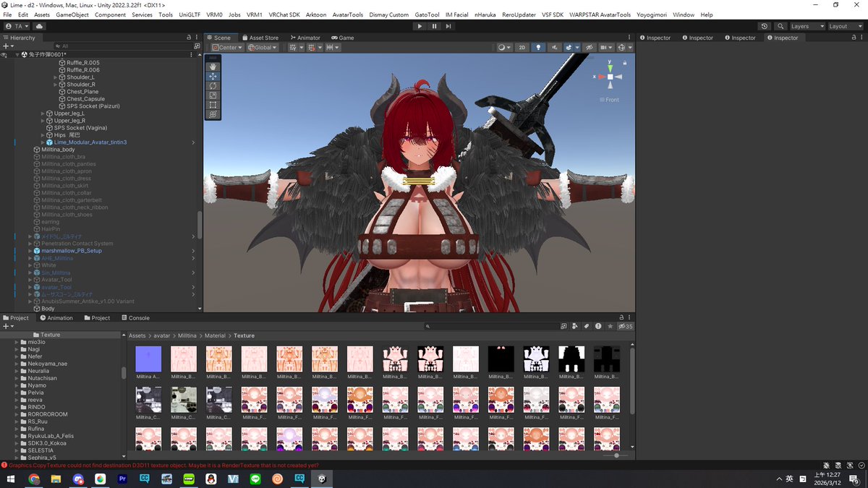Open Windows Start menu
Screen dimensions: 868x488
(11, 479)
